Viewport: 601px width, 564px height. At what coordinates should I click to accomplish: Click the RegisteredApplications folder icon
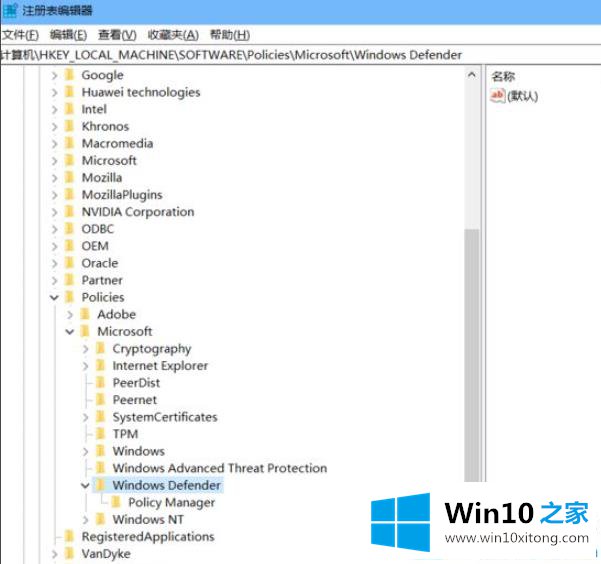[x=69, y=536]
